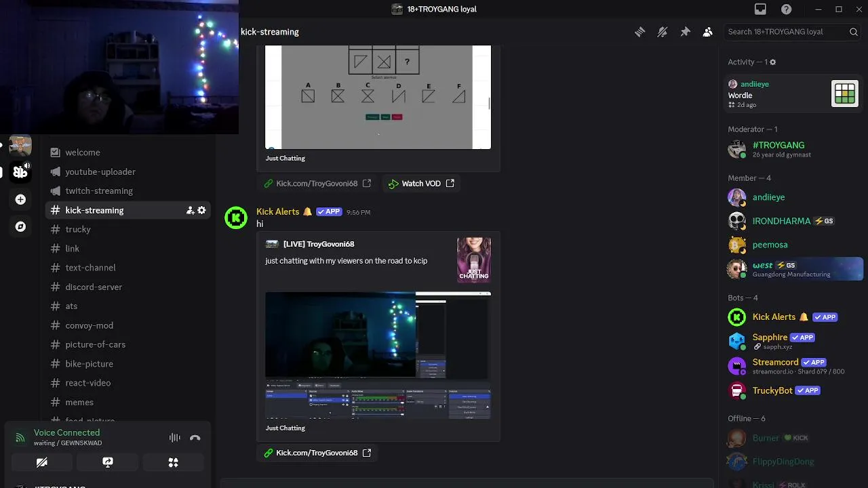Click the Voice Connected status text
This screenshot has width=868, height=488.
pyautogui.click(x=66, y=432)
